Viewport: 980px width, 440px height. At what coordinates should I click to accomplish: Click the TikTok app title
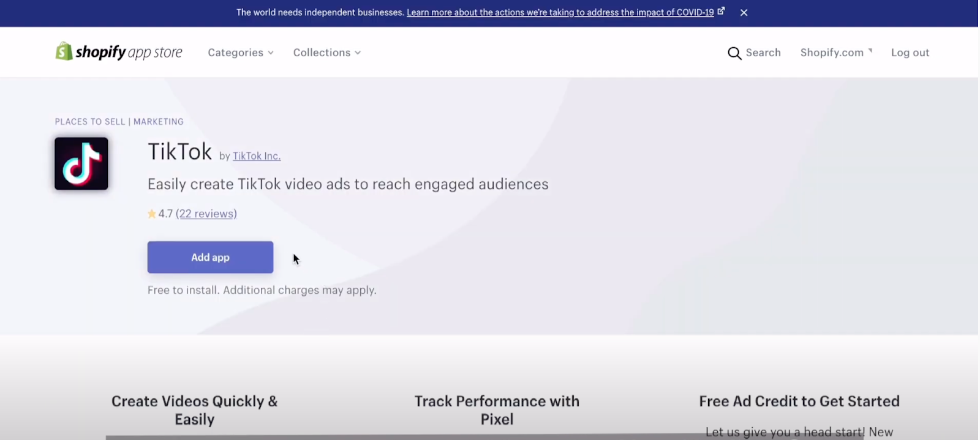[180, 152]
